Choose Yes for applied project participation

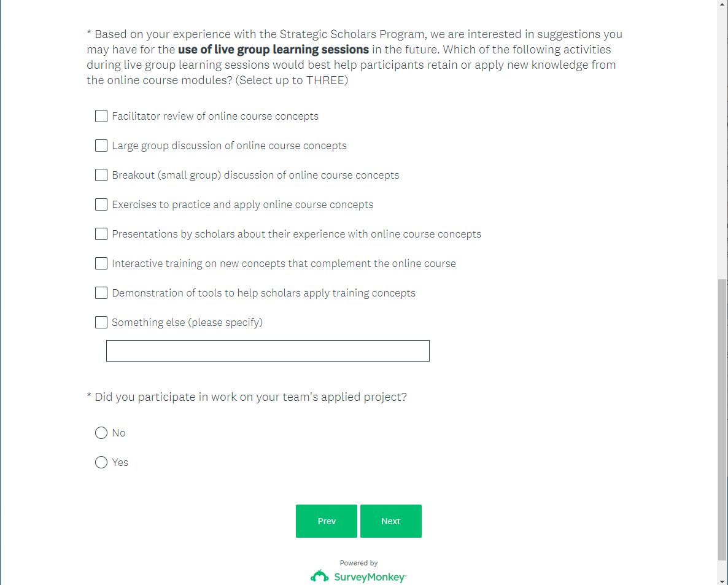click(101, 462)
